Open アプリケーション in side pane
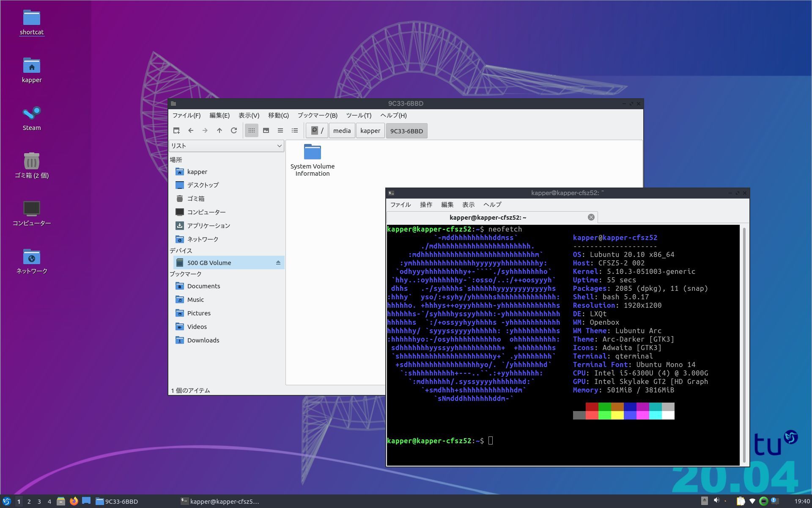Image resolution: width=812 pixels, height=508 pixels. [228, 226]
